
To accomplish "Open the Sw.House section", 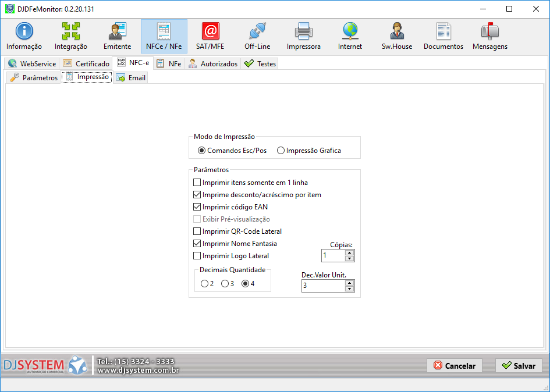I will click(397, 37).
